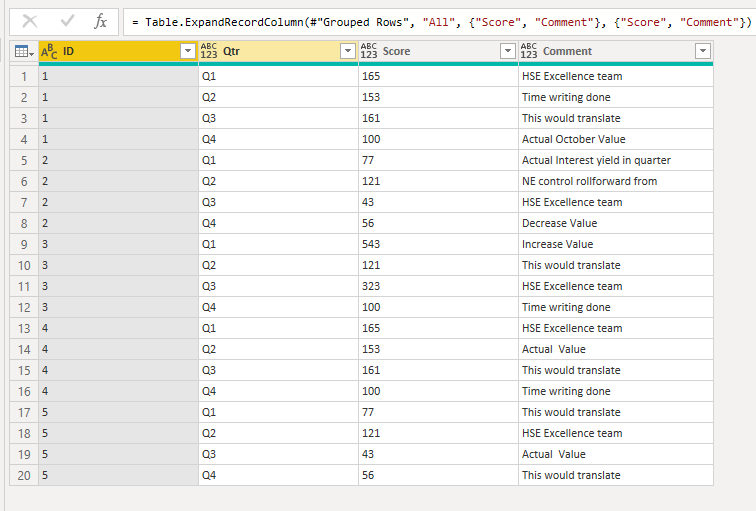Select the Score column header
Image resolution: width=756 pixels, height=511 pixels.
point(438,51)
